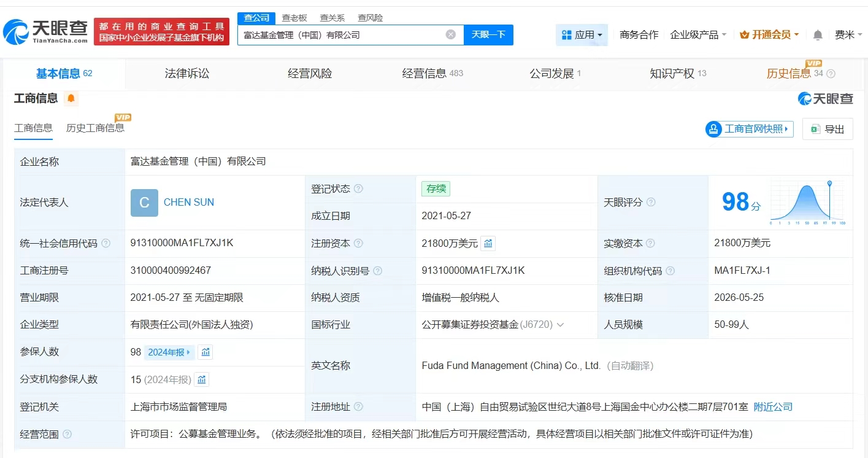Click the help icon beside 实缴资本
Viewport: 868px width, 458px height.
[x=651, y=244]
